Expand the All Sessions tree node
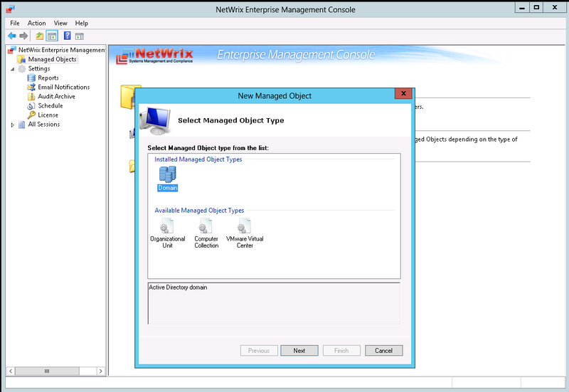569x392 pixels. 13,125
